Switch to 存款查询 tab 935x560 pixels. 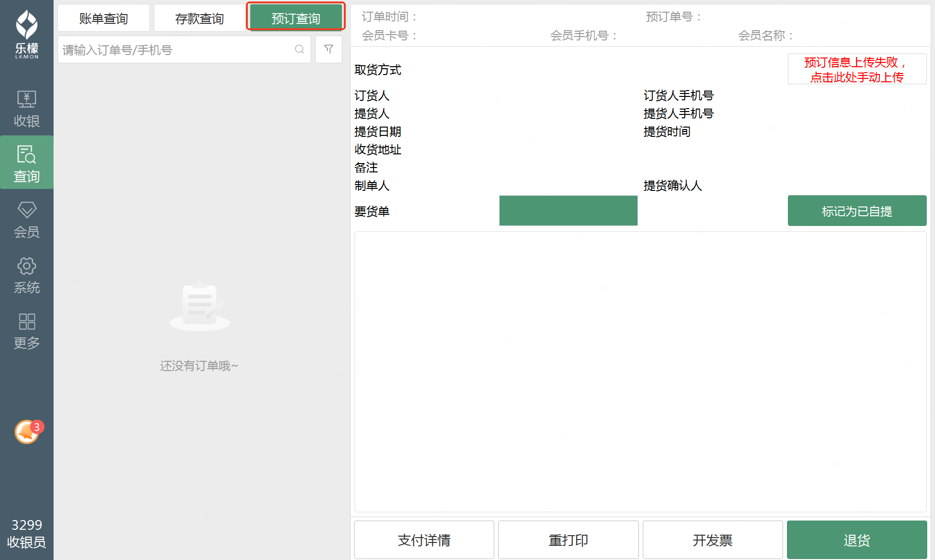coord(200,19)
